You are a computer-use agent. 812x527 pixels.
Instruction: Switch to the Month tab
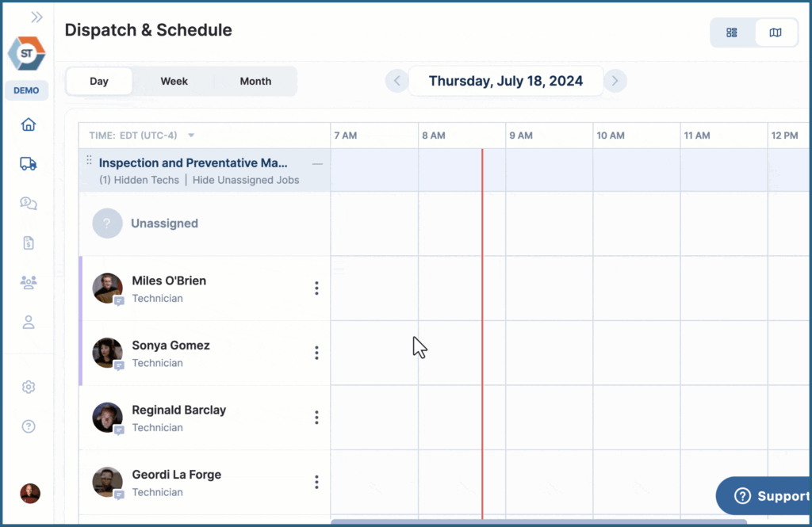pyautogui.click(x=255, y=81)
